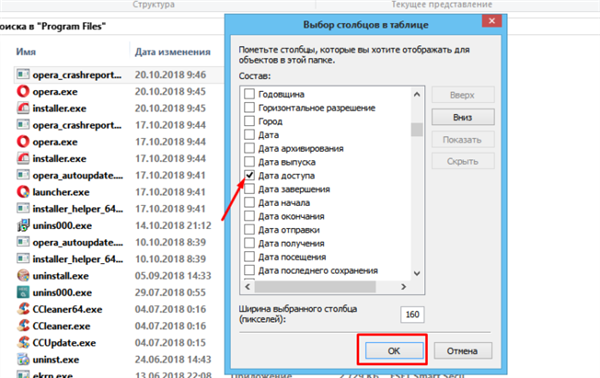Click the column list scroll-up arrow
Image resolution: width=600 pixels, height=378 pixels.
coord(417,94)
